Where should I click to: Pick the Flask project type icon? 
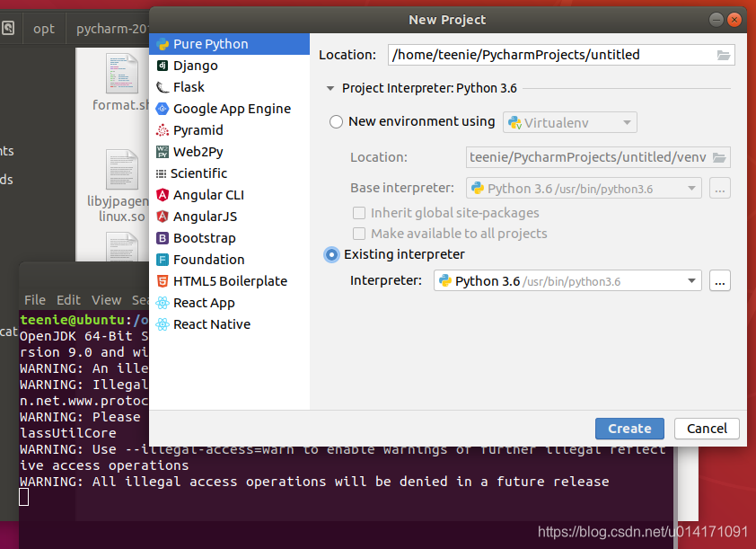(x=163, y=87)
